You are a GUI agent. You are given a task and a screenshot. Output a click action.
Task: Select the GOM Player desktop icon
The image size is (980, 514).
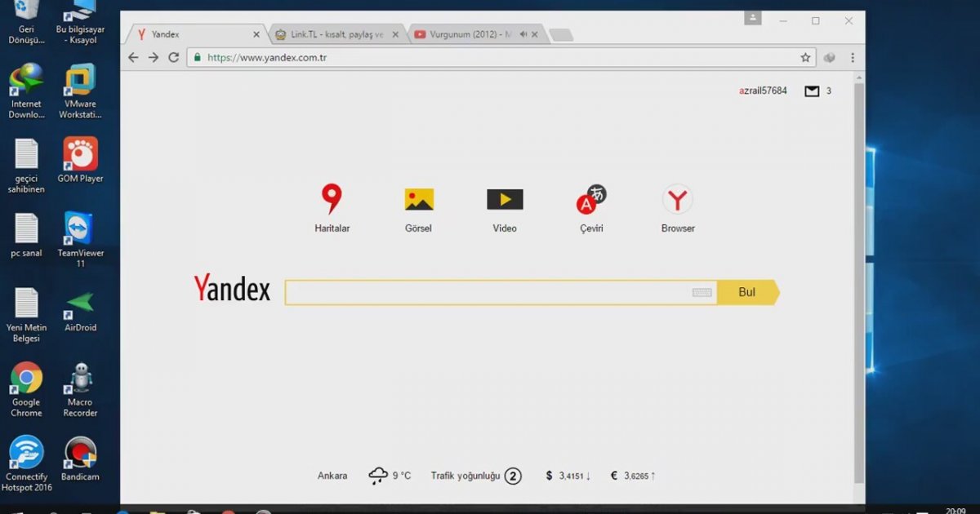[x=80, y=160]
